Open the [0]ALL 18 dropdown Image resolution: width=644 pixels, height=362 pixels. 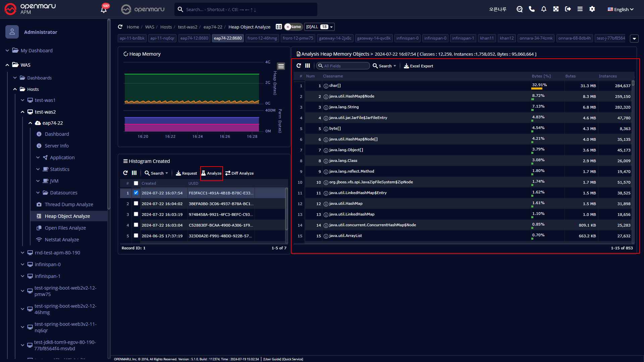tap(319, 27)
